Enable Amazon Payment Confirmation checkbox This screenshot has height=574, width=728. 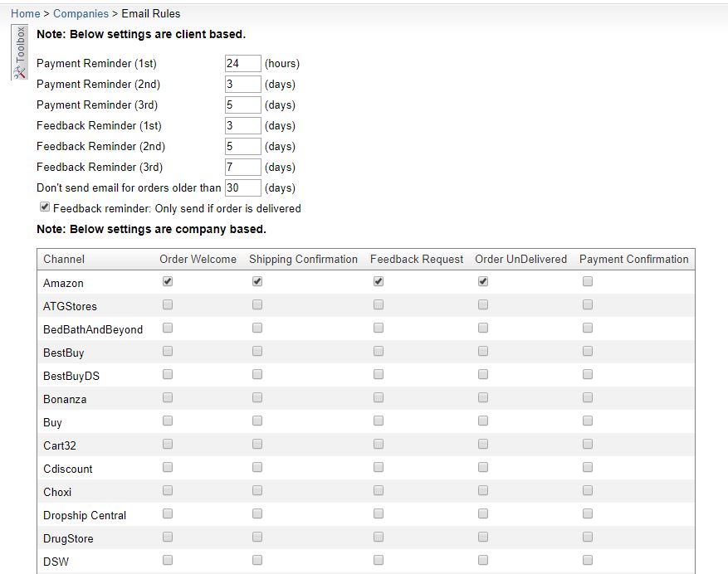tap(588, 281)
